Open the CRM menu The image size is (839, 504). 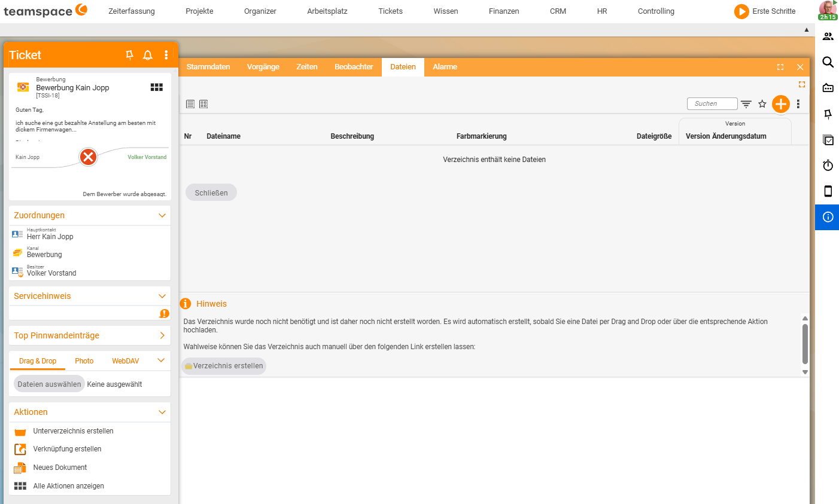coord(558,11)
